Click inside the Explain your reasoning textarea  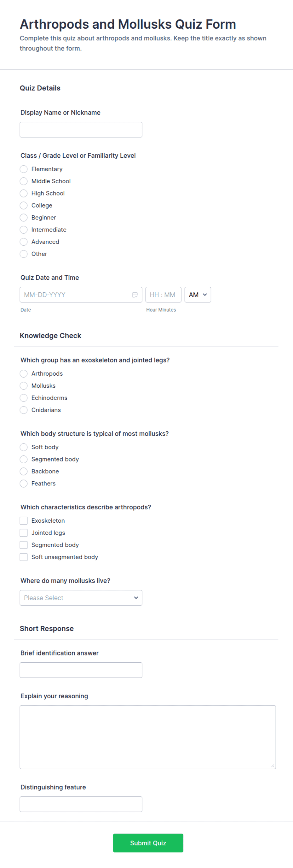[148, 737]
